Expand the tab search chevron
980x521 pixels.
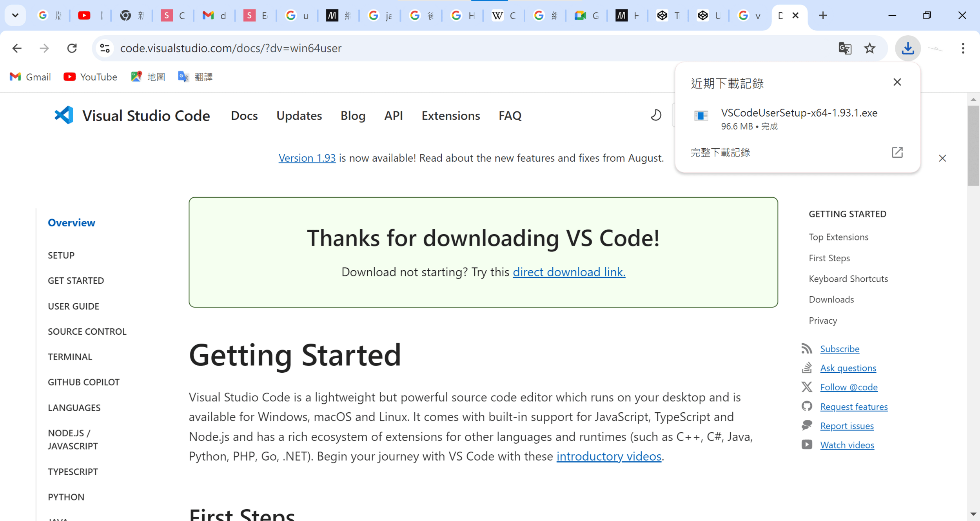tap(15, 15)
